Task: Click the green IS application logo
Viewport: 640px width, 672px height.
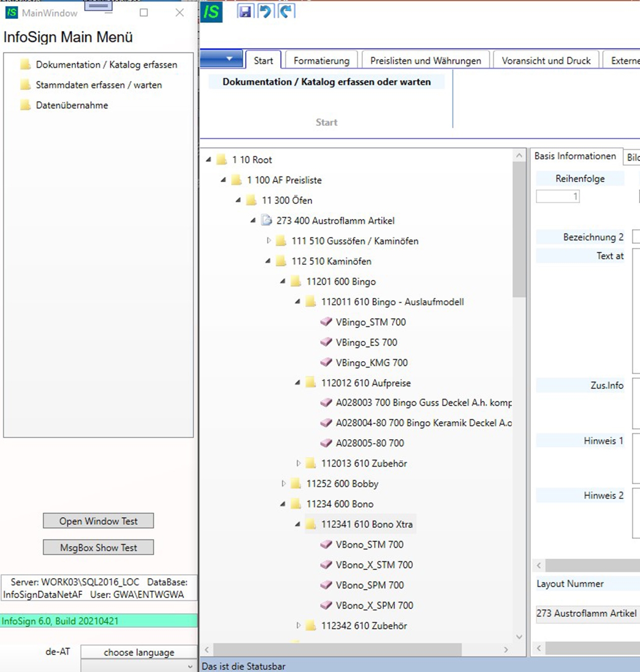Action: coord(211,11)
